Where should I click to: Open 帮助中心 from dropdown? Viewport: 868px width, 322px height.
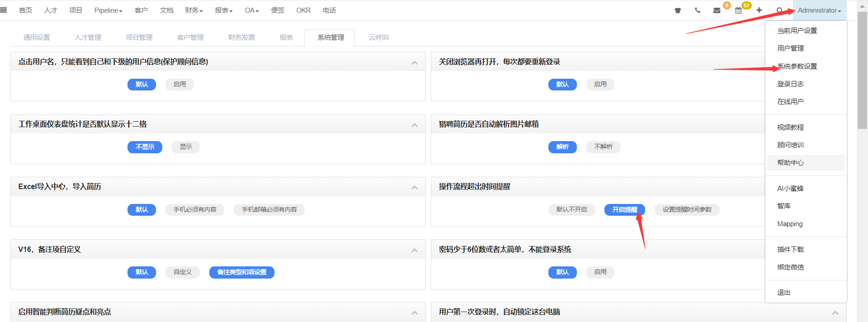(806, 163)
